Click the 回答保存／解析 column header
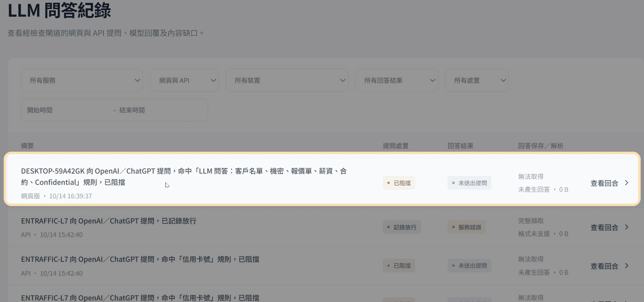The width and height of the screenshot is (644, 302). [541, 146]
